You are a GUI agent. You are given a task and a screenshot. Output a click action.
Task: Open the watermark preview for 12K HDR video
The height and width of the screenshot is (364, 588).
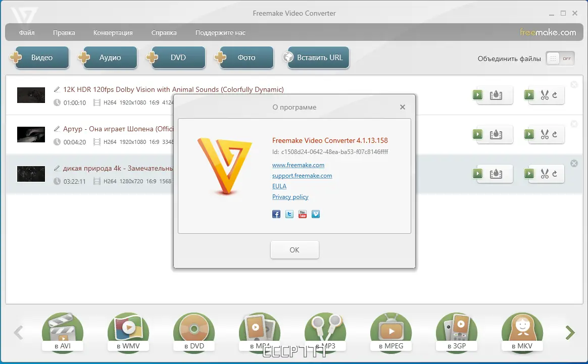(x=493, y=95)
